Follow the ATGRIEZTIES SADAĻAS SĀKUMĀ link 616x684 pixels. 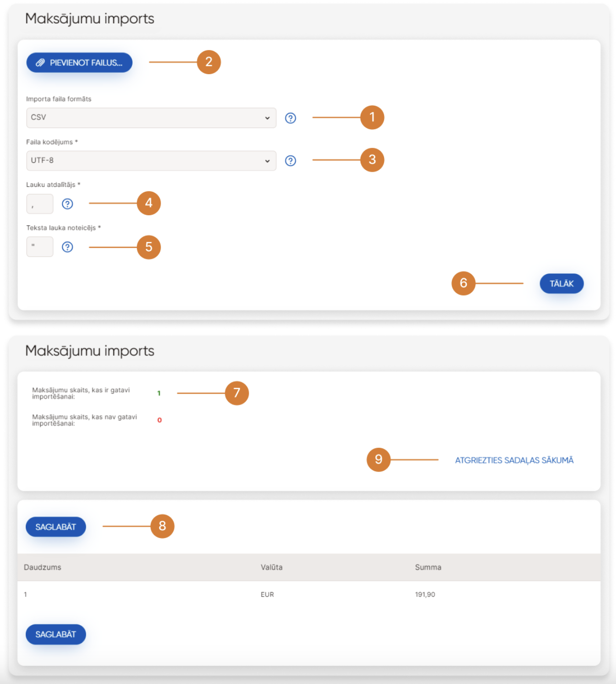pyautogui.click(x=514, y=460)
